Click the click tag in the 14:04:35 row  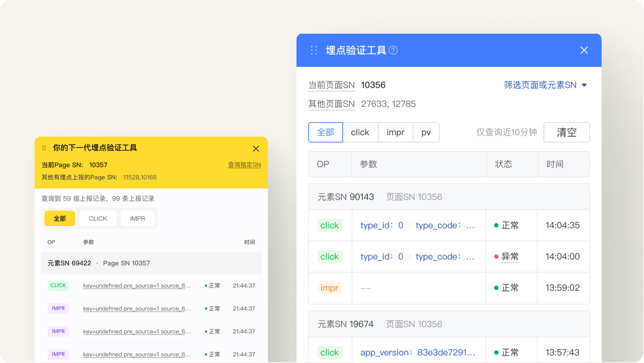(330, 226)
